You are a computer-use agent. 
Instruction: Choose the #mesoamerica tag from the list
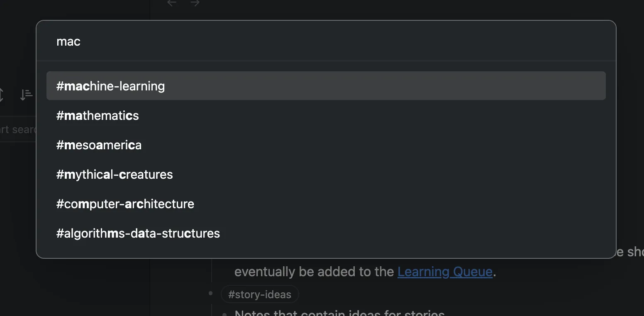pos(99,145)
